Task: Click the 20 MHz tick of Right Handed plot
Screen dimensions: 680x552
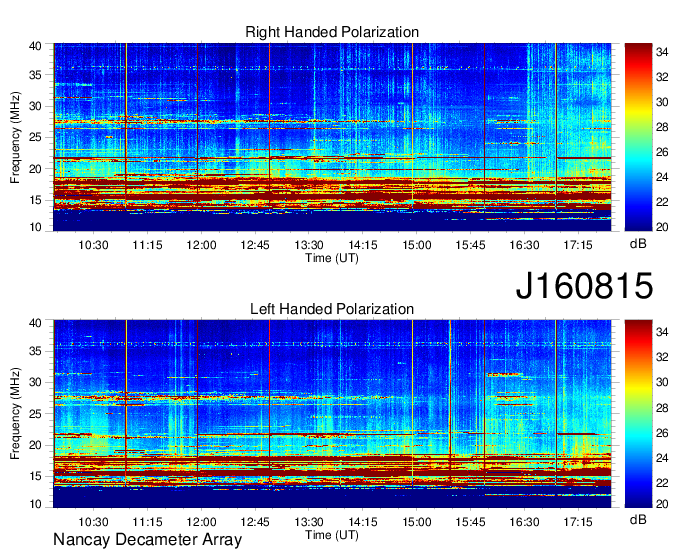Action: (35, 169)
